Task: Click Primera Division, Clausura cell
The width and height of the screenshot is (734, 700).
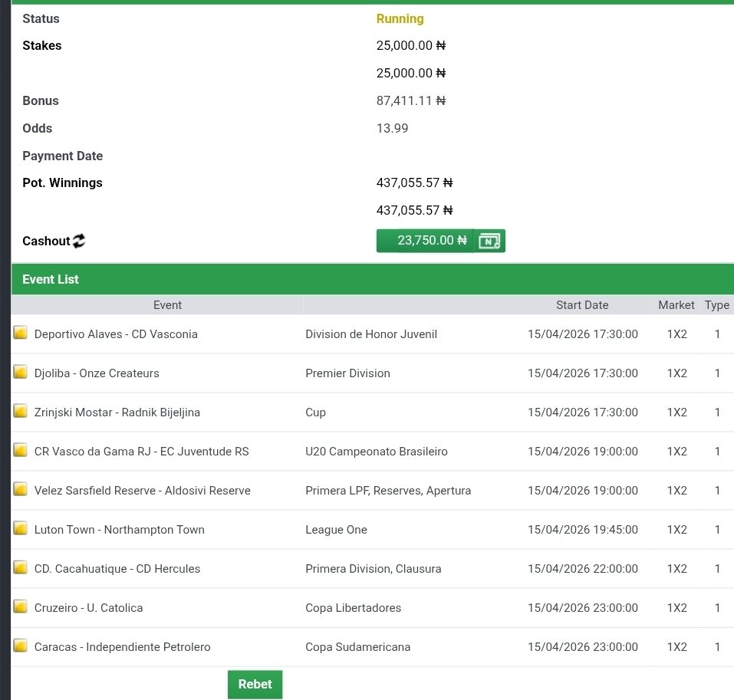Action: point(373,569)
